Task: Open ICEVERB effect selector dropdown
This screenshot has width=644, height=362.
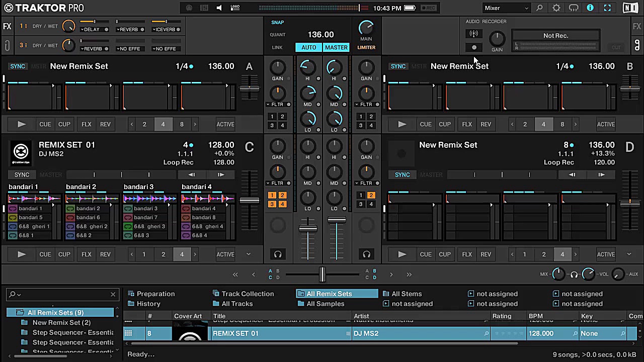Action: 165,30
